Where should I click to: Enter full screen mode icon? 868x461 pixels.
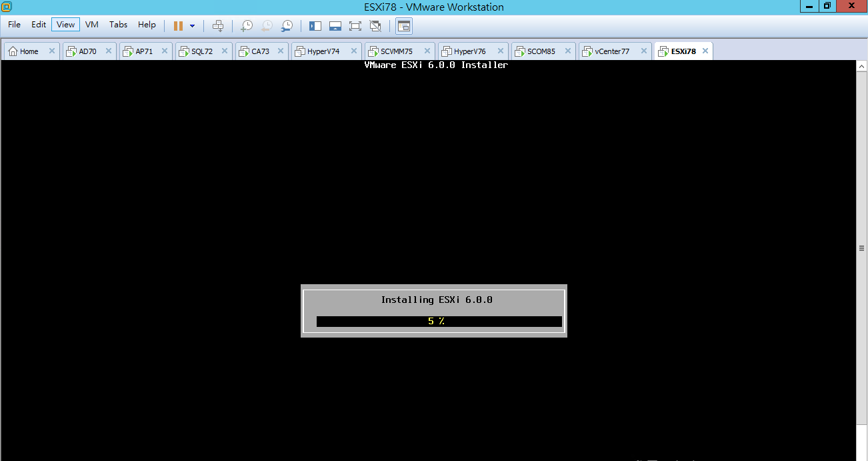(x=355, y=26)
